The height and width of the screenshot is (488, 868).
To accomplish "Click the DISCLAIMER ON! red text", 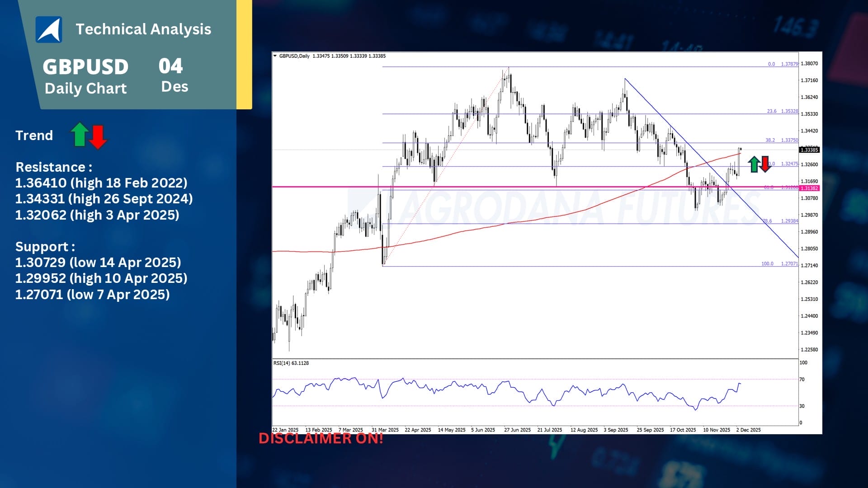I will 321,438.
